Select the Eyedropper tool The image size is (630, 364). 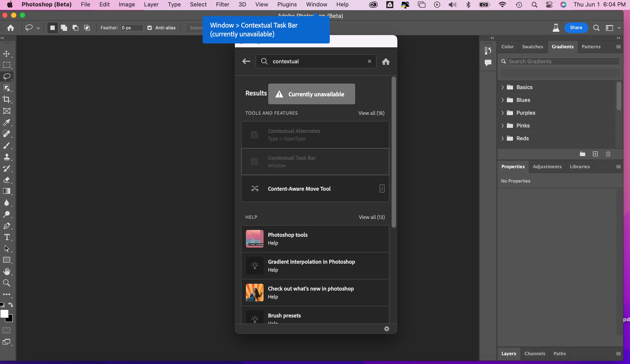[6, 122]
